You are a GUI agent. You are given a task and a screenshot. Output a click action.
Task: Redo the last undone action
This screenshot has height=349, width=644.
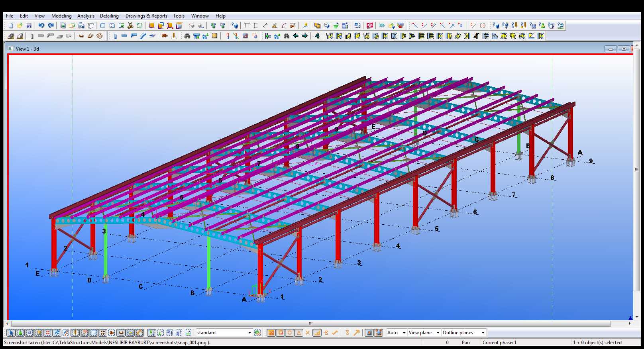(x=51, y=25)
